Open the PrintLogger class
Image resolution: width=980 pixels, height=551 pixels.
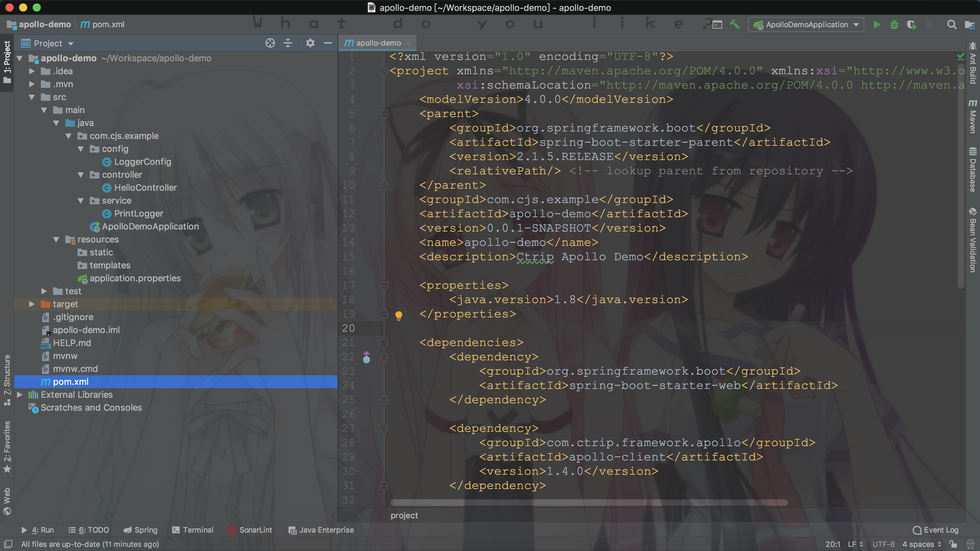point(138,214)
